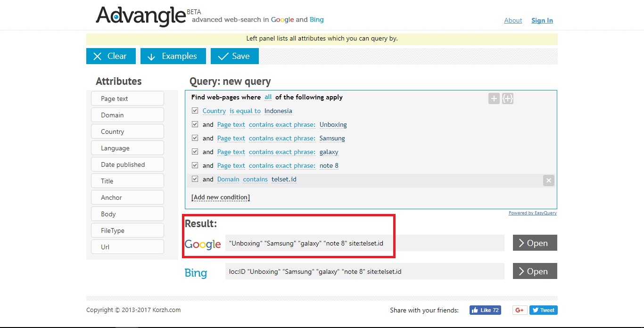Open the Examples menu

pyautogui.click(x=173, y=56)
